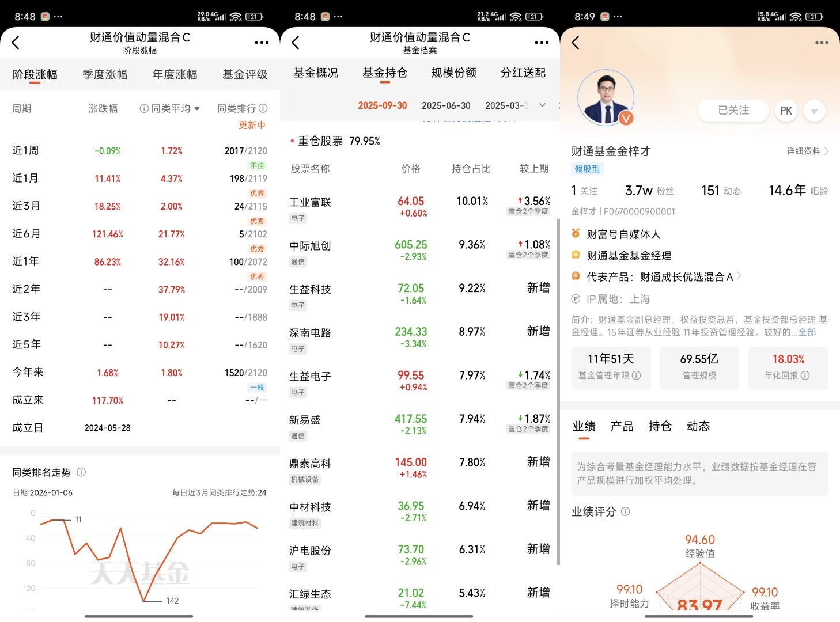The height and width of the screenshot is (622, 840).
Task: Open the dropdown arrow next to PK
Action: [x=814, y=111]
